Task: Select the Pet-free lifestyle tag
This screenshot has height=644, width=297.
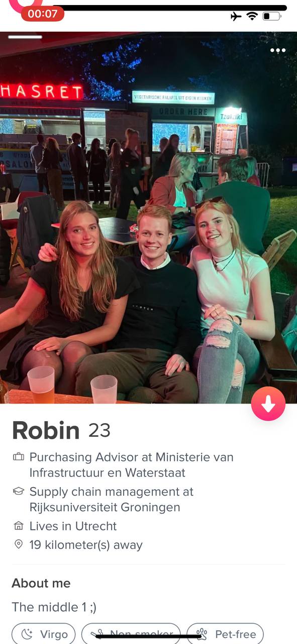Action: click(225, 634)
